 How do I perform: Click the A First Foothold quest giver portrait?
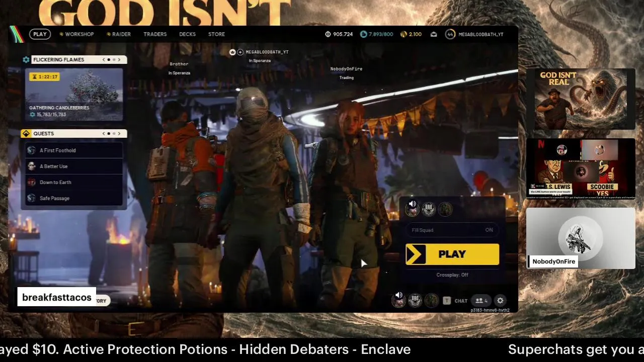32,150
